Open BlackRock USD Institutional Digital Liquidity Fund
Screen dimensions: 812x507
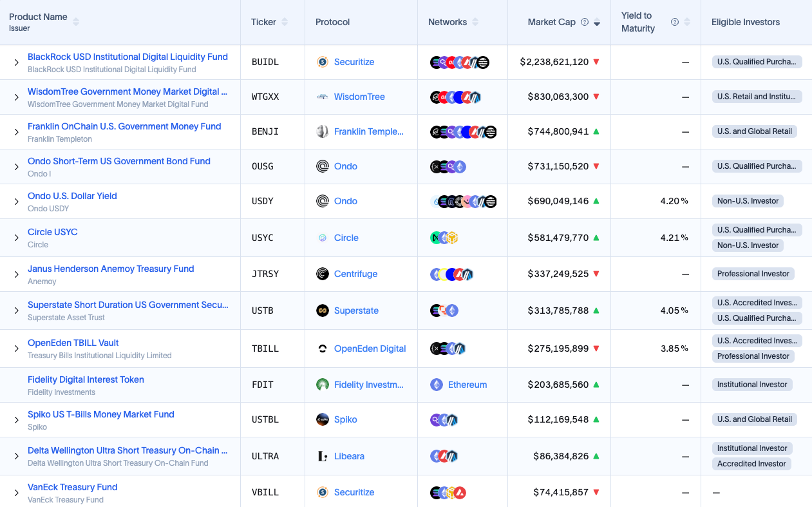127,57
